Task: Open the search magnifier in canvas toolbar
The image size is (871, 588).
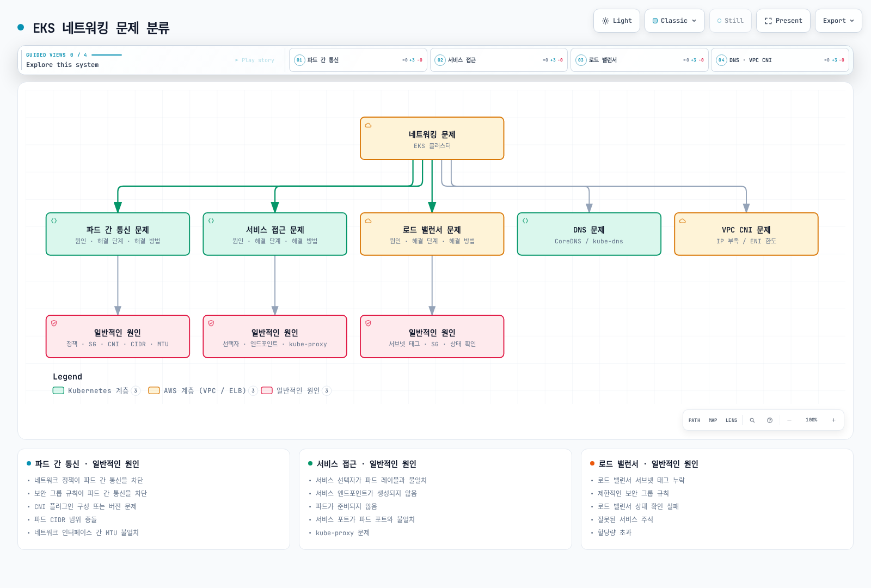Action: tap(752, 420)
